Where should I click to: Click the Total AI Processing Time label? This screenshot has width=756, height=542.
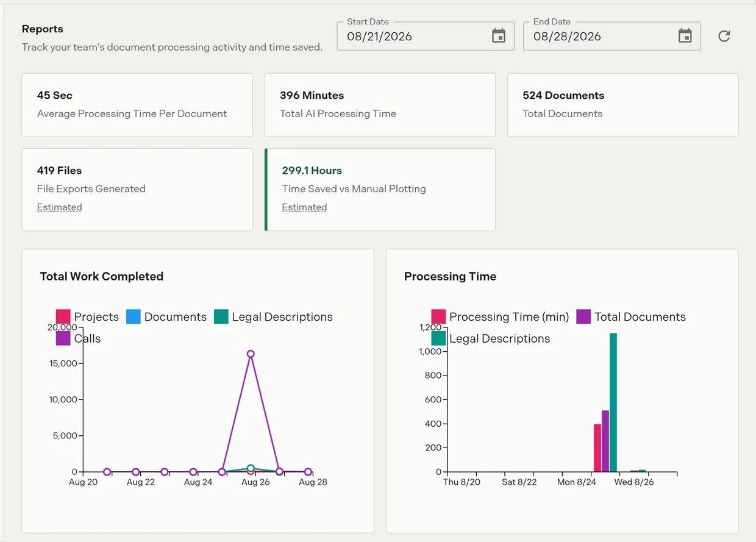coord(338,113)
